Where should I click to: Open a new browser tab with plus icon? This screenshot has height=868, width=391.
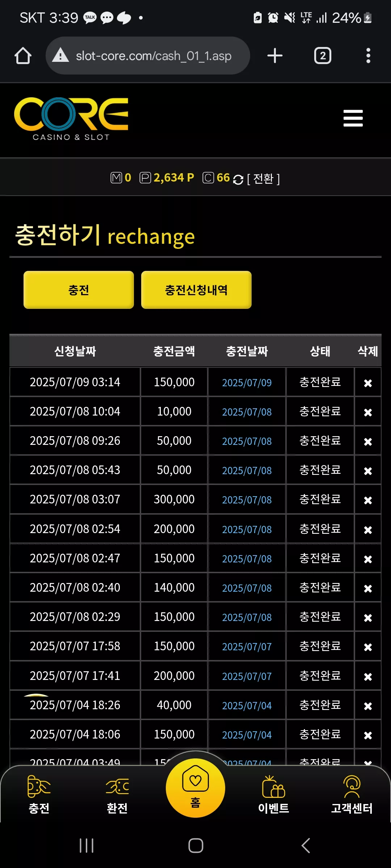pyautogui.click(x=275, y=56)
